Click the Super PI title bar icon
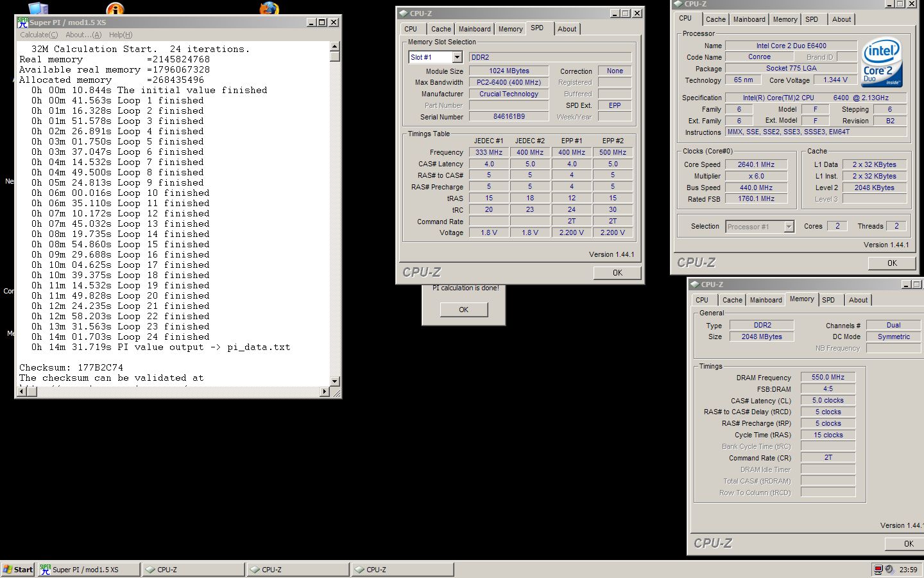The width and height of the screenshot is (924, 578). (x=22, y=22)
